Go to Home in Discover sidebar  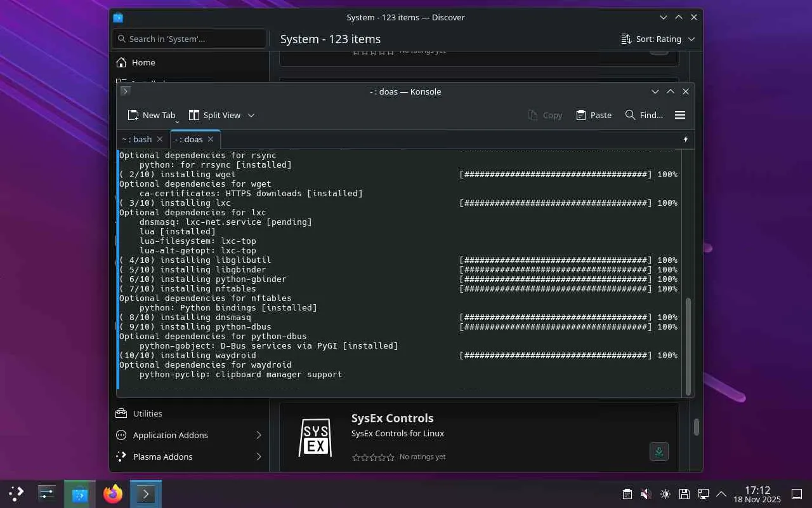click(188, 62)
